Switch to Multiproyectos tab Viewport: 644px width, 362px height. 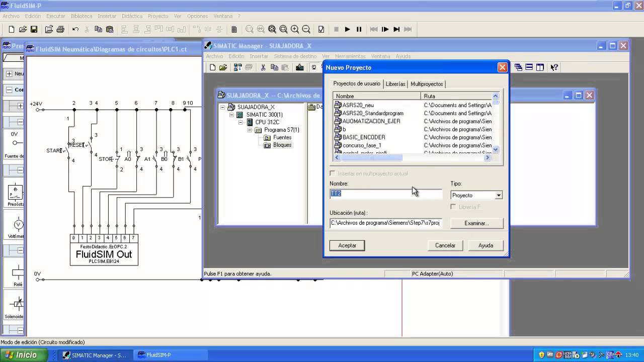point(427,84)
